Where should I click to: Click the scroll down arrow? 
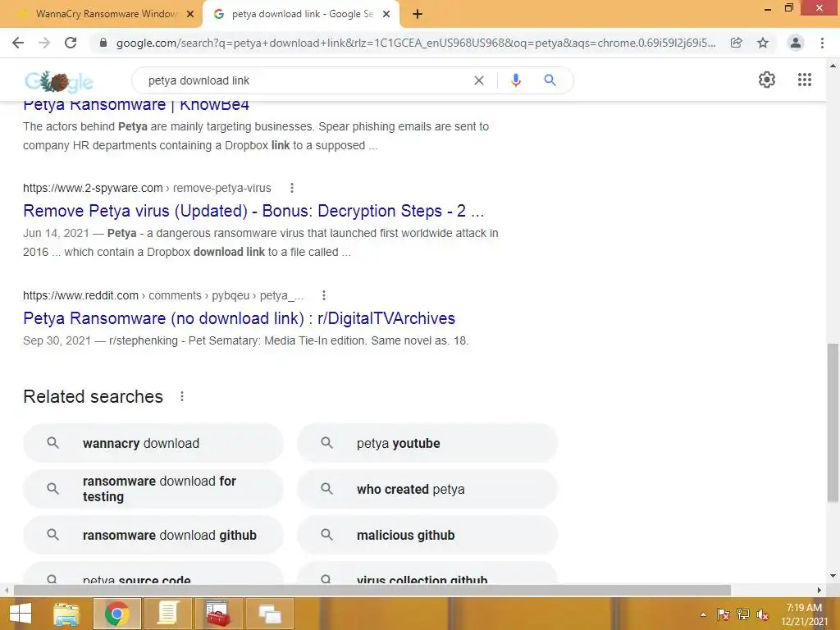[833, 576]
